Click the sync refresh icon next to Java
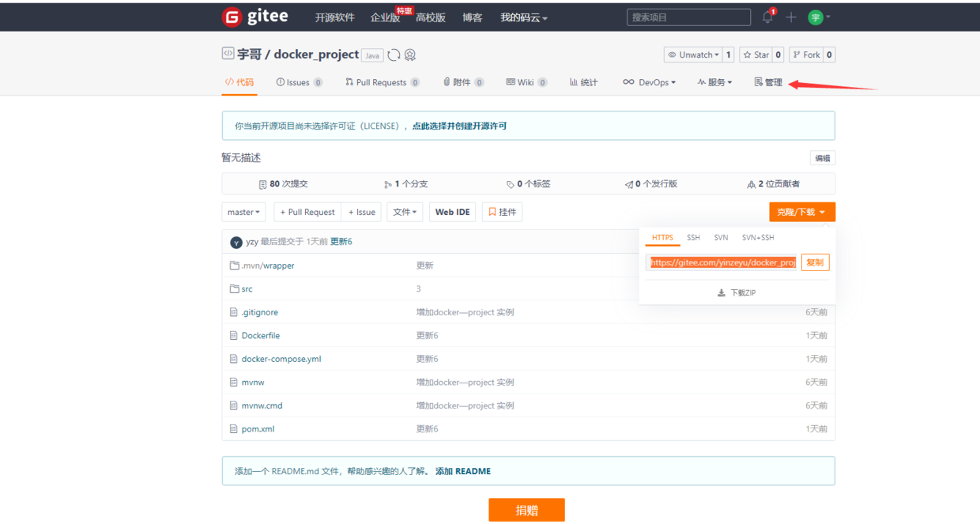This screenshot has width=980, height=524. coord(394,55)
